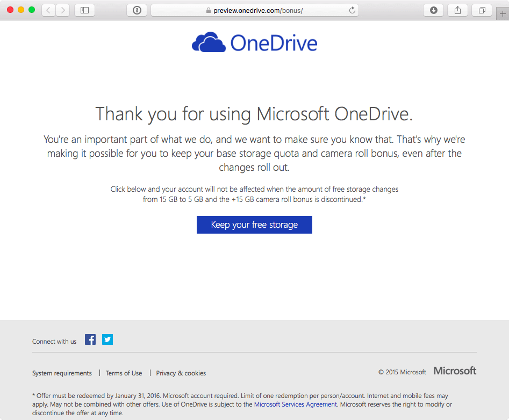Click the OneDrive cloud logo

click(209, 42)
